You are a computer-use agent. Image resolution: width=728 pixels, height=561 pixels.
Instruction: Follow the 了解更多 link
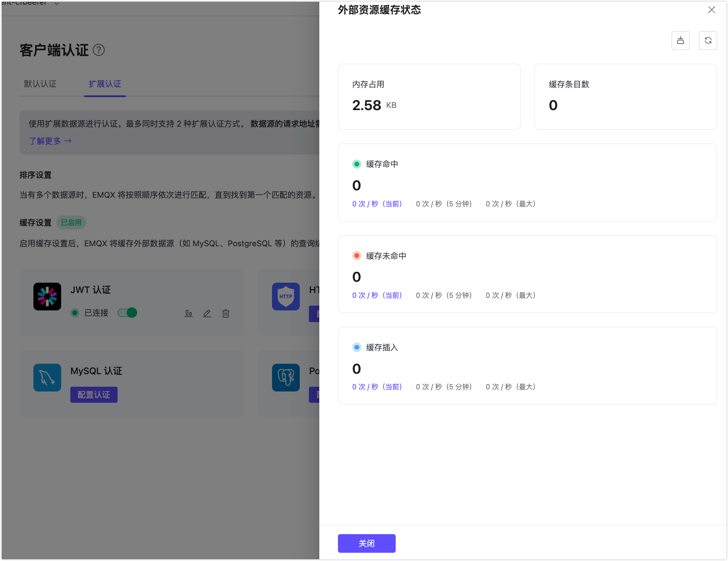pos(50,141)
